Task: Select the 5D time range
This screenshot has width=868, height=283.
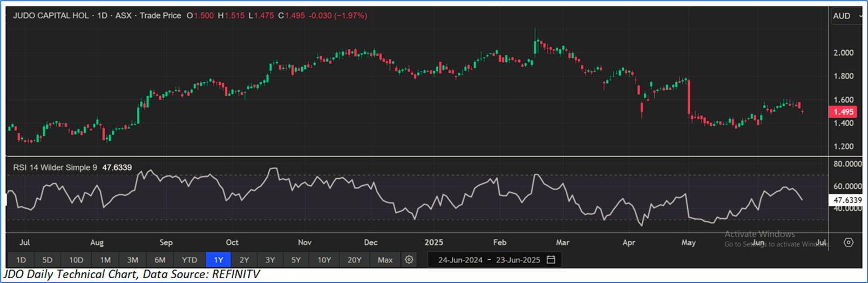Action: point(48,260)
